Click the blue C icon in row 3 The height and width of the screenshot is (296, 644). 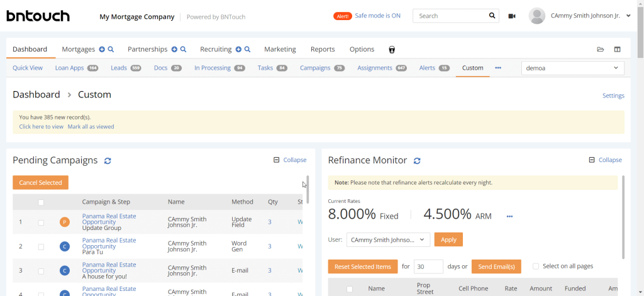(65, 270)
